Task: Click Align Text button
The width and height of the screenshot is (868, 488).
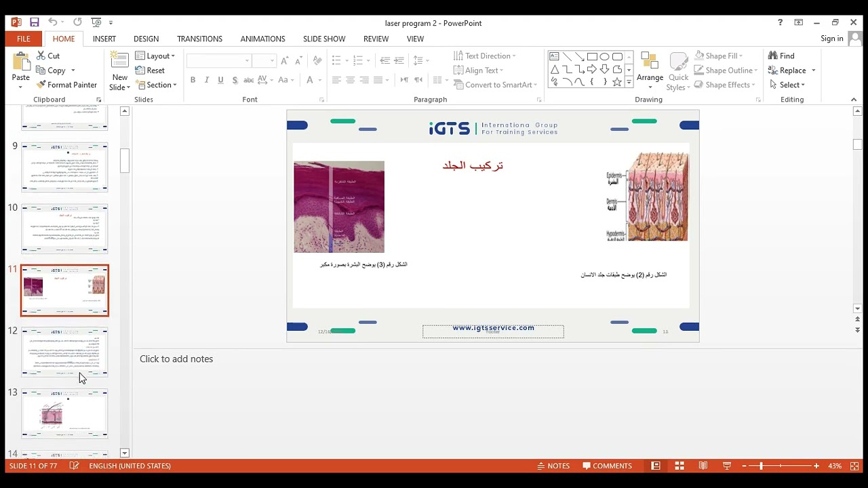Action: (479, 70)
